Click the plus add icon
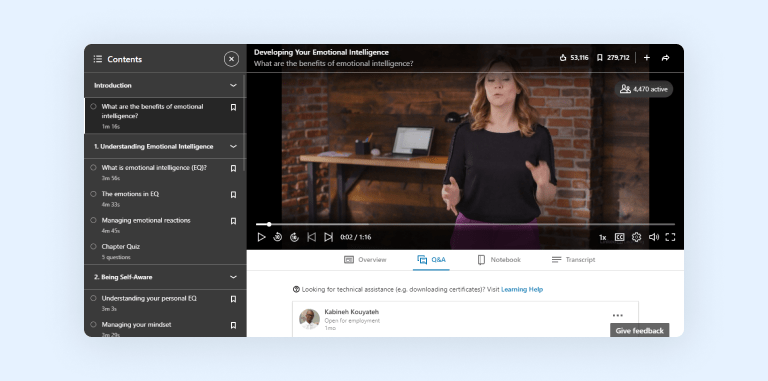This screenshot has height=381, width=768. (x=647, y=58)
